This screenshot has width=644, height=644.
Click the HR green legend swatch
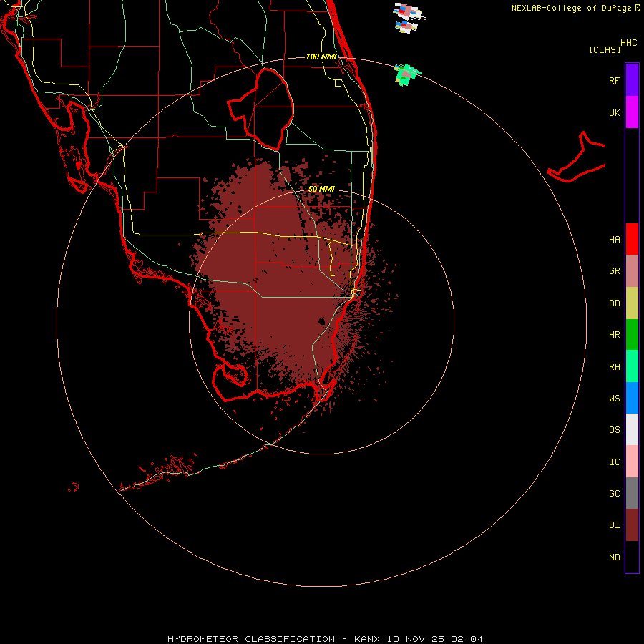point(632,335)
